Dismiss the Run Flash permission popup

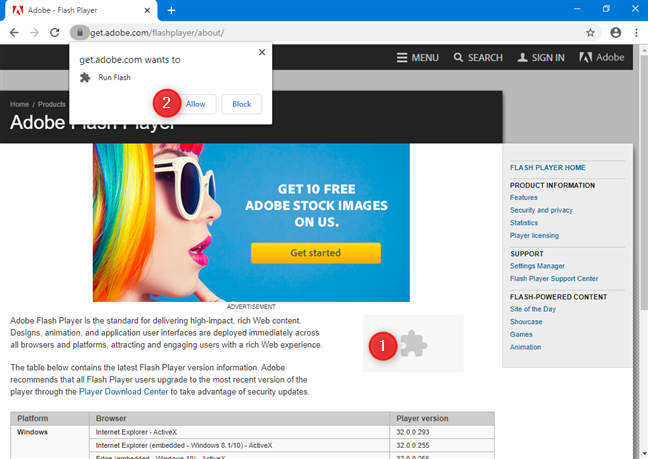[262, 52]
